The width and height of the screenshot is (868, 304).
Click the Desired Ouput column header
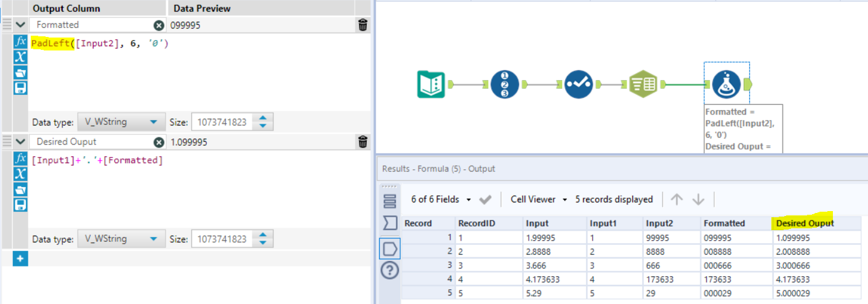(x=805, y=223)
